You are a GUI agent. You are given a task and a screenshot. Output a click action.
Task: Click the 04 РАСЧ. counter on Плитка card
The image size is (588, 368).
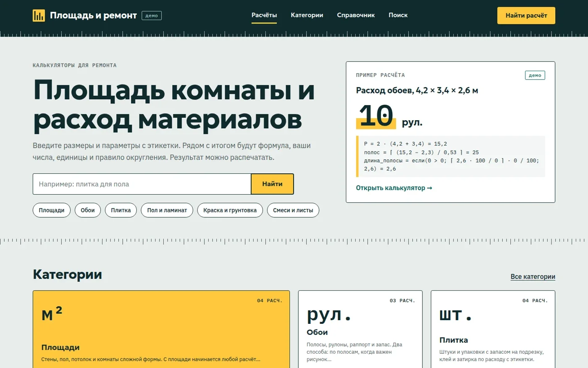coord(535,301)
